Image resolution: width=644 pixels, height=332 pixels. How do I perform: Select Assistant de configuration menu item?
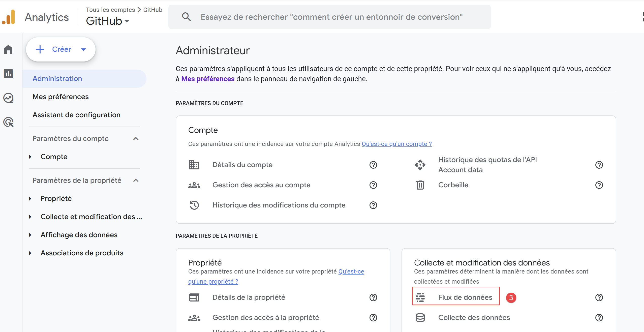(x=76, y=115)
